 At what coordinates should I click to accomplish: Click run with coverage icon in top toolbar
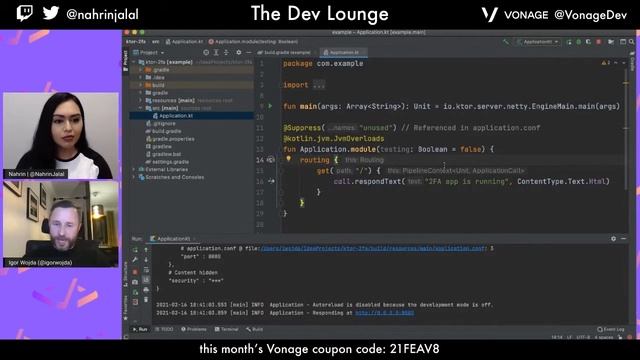pos(588,42)
